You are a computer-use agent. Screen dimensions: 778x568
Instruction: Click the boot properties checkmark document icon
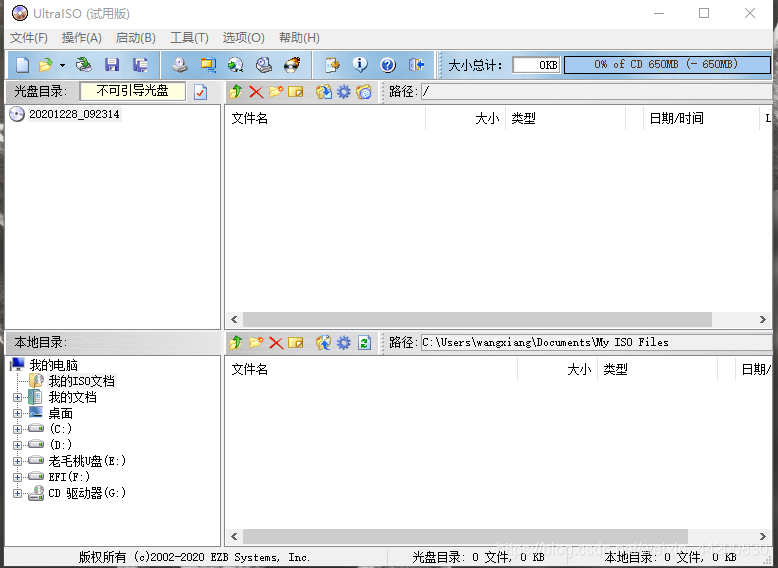pos(200,92)
